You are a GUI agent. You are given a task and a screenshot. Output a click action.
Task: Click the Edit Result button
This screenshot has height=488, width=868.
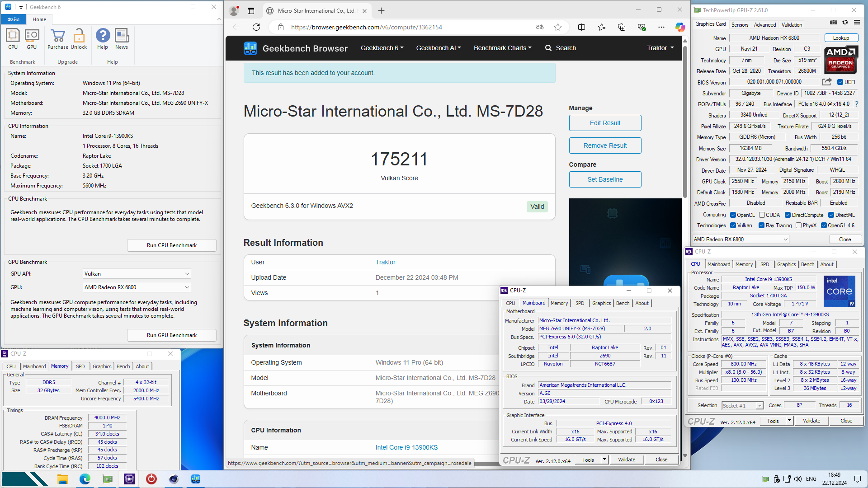click(x=605, y=123)
